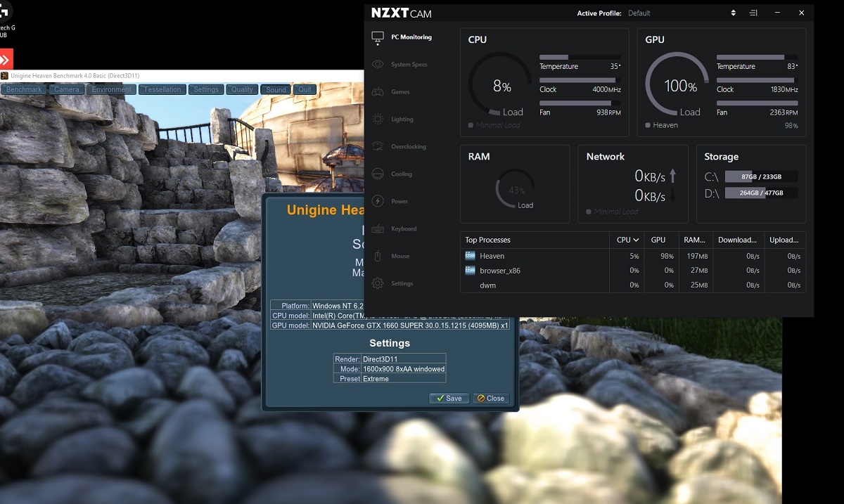Click GPU model NVIDIA GeForce GTX 1660 SUPER
This screenshot has height=504, width=844.
[410, 325]
